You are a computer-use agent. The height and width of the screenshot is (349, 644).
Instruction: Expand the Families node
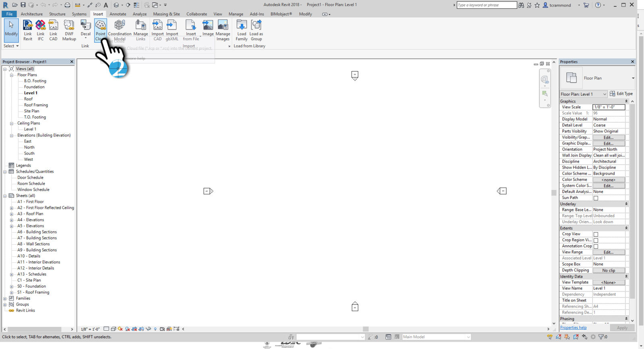click(x=5, y=298)
